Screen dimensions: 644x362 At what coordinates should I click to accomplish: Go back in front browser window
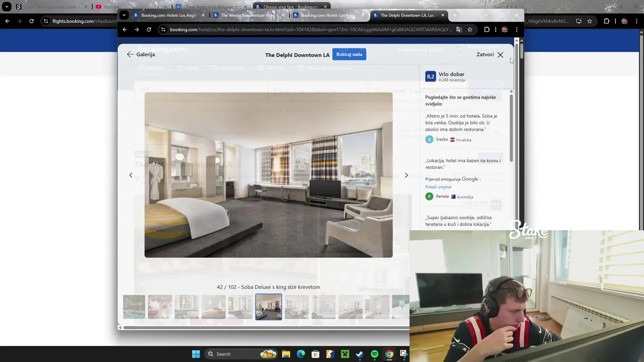(125, 30)
